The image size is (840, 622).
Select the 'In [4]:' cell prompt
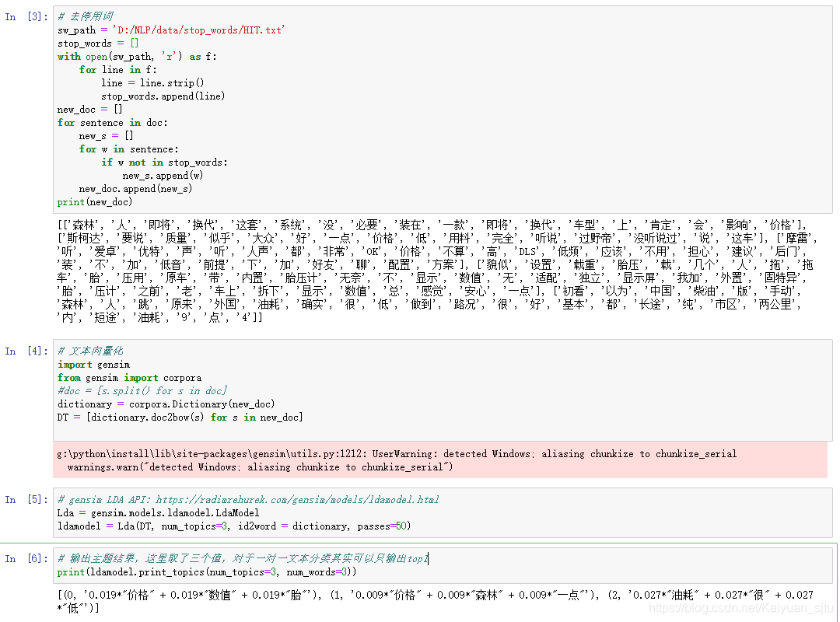(26, 351)
